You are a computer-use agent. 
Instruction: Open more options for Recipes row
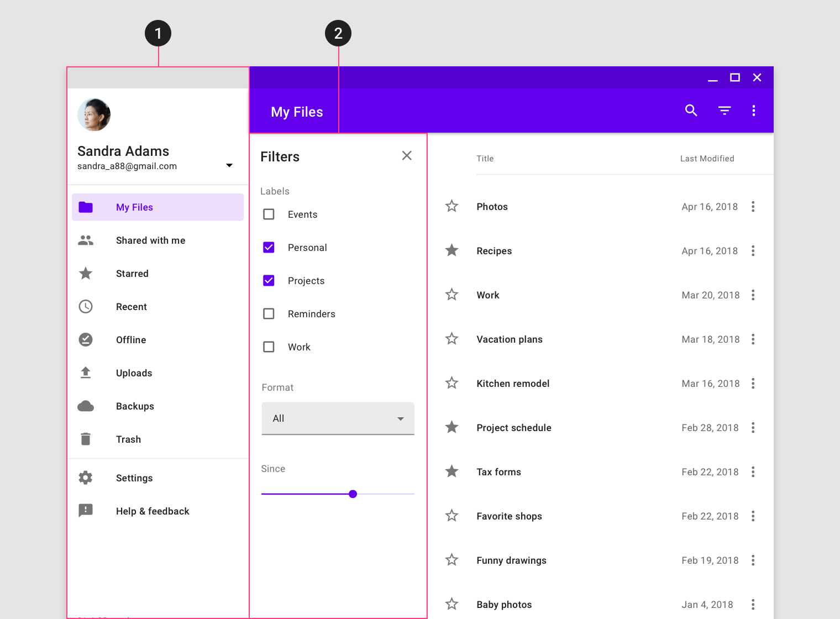click(753, 251)
